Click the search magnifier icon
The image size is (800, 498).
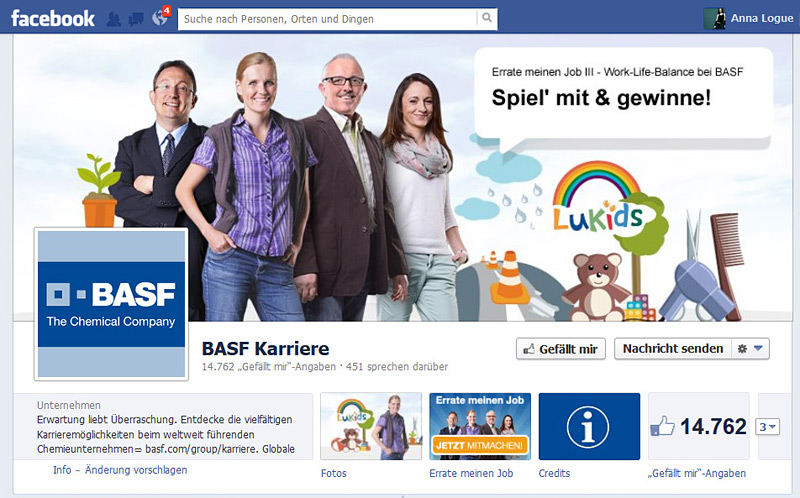point(487,18)
